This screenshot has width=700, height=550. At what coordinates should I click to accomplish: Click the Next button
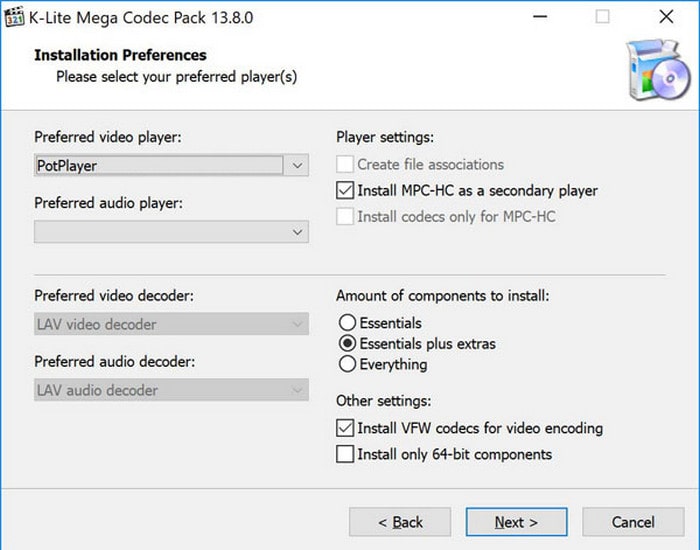(x=516, y=522)
